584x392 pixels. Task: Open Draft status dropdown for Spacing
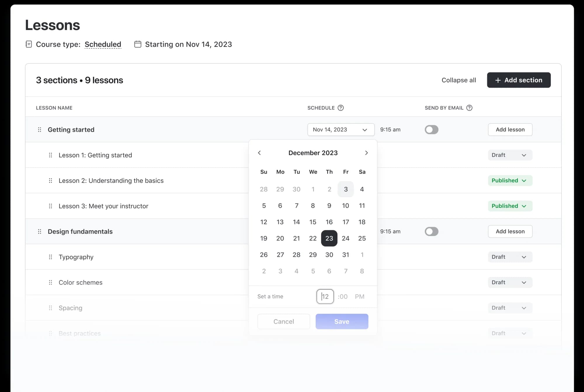click(x=510, y=308)
